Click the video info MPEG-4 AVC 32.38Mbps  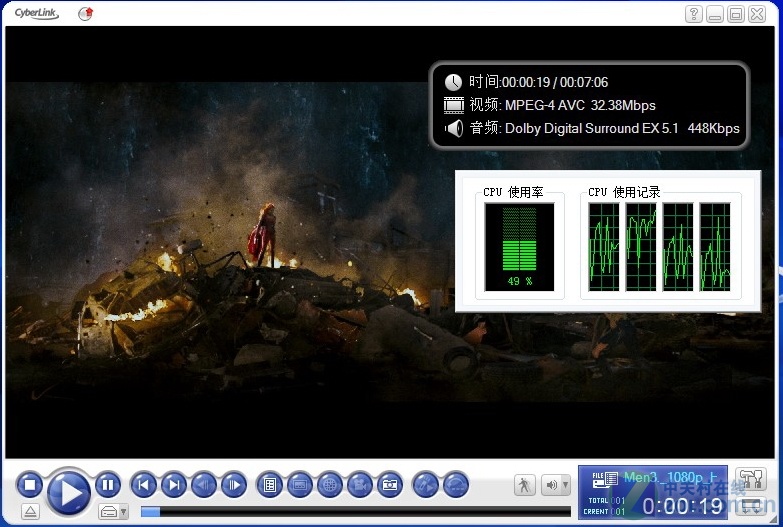click(x=580, y=105)
